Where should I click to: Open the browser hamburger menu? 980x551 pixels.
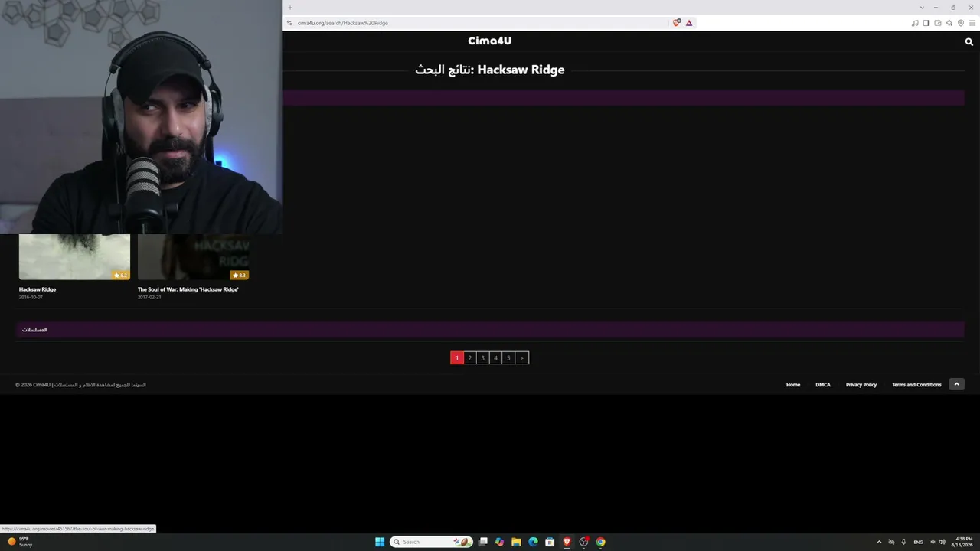pyautogui.click(x=972, y=23)
